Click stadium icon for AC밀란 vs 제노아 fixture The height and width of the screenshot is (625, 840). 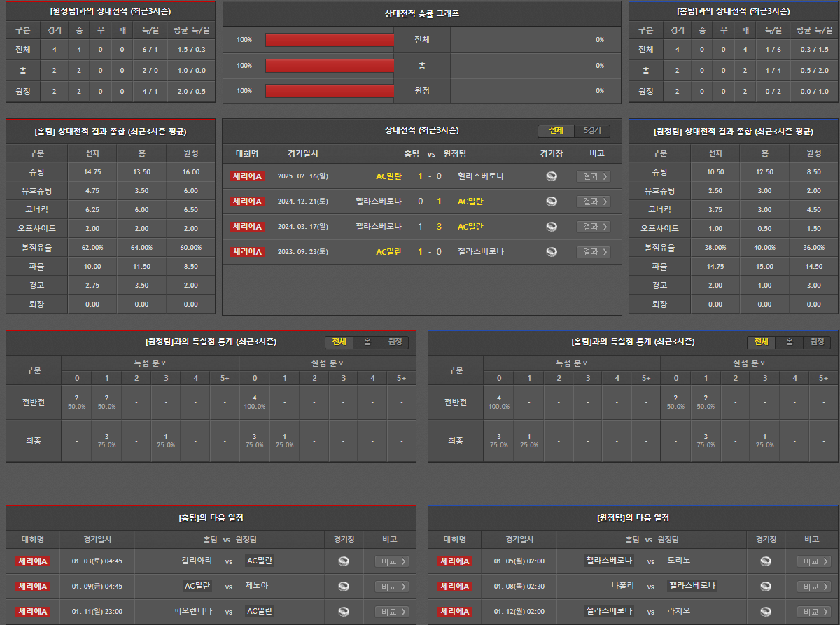tap(344, 587)
